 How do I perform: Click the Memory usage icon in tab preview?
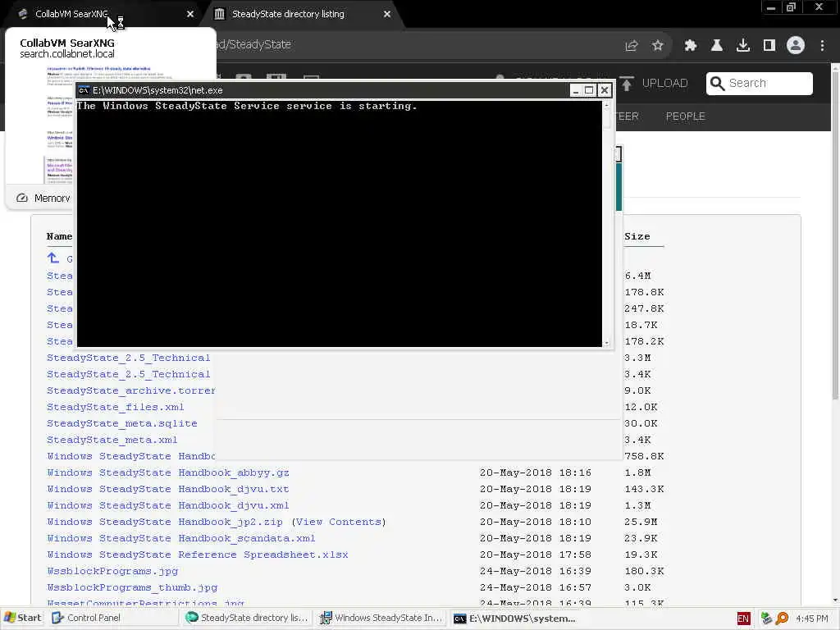22,199
